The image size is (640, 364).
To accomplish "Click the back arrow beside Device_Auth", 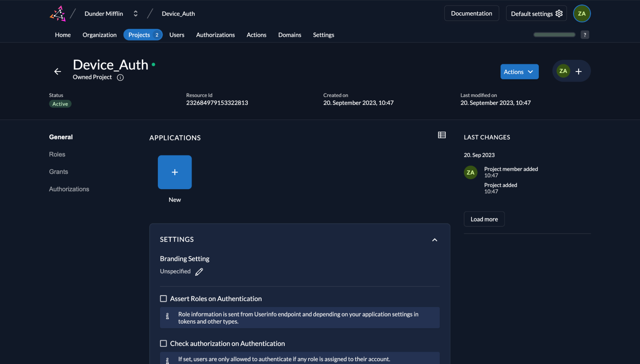I will 58,71.
